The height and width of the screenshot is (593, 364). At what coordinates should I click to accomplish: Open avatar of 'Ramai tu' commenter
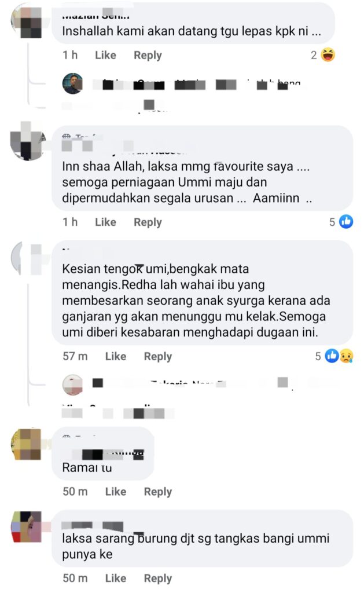27,444
